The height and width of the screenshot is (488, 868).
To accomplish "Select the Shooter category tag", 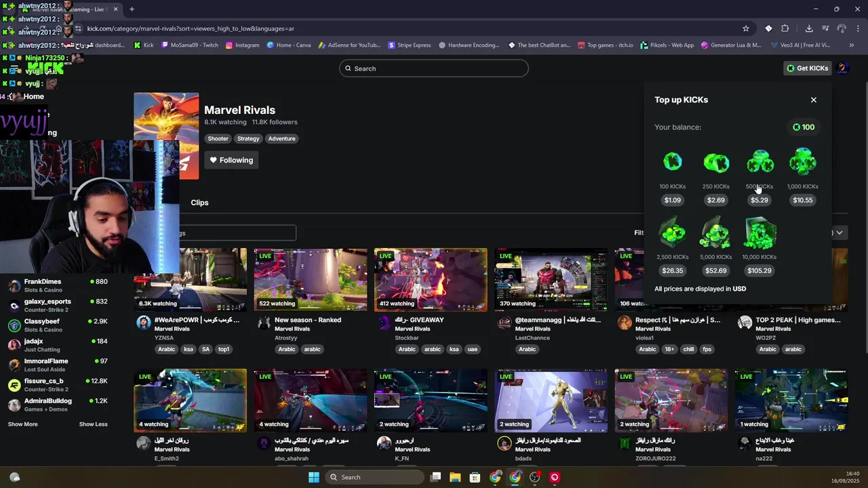I will click(x=218, y=138).
